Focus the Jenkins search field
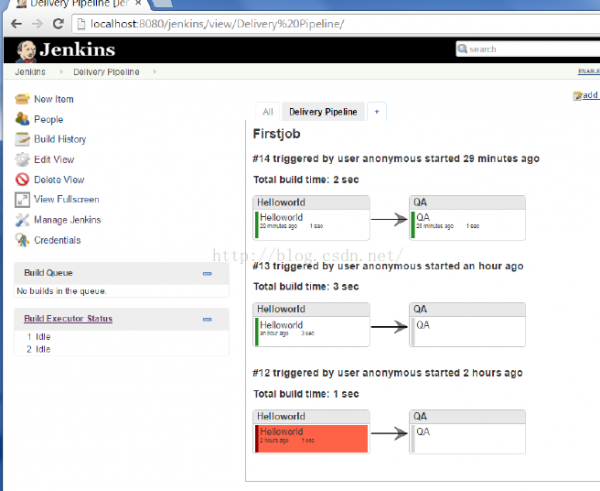 tap(528, 49)
